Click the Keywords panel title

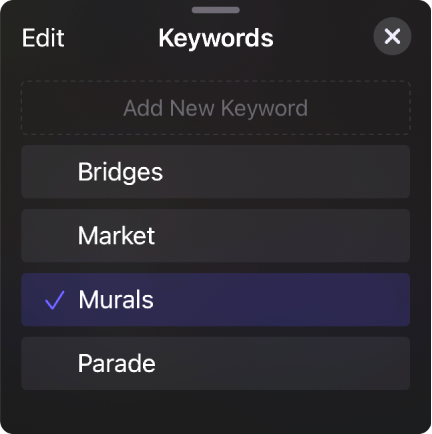(216, 38)
